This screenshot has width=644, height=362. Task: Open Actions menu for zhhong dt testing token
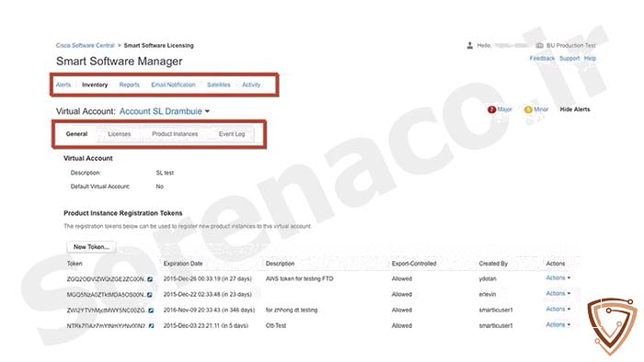[x=558, y=309]
